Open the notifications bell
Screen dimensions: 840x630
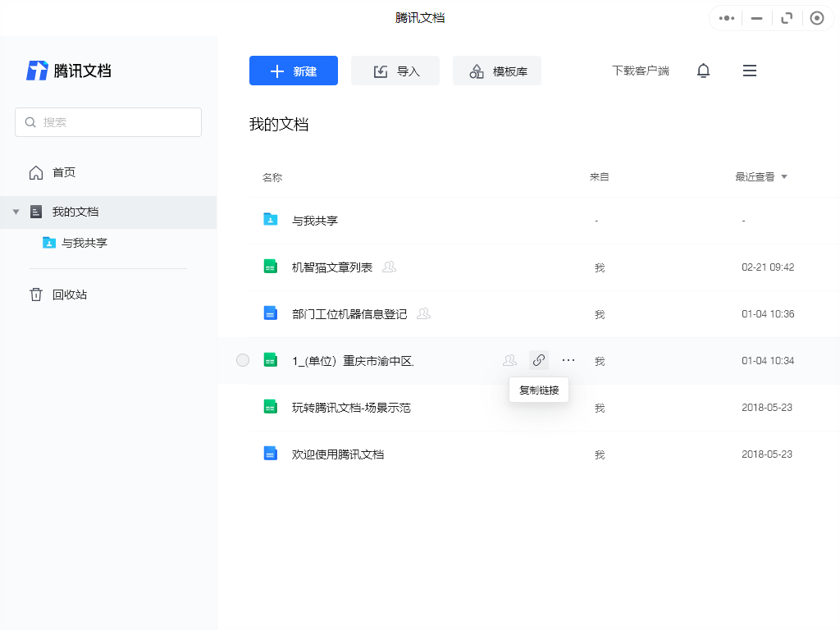pyautogui.click(x=703, y=71)
